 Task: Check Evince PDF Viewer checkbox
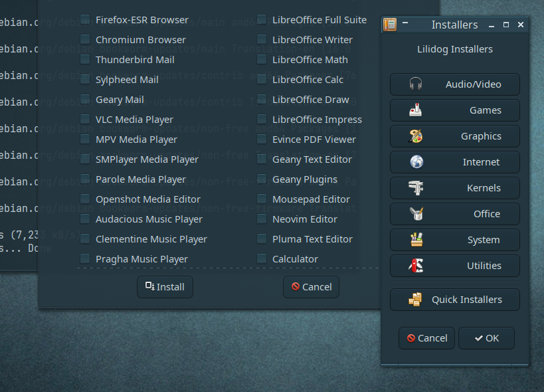click(262, 139)
